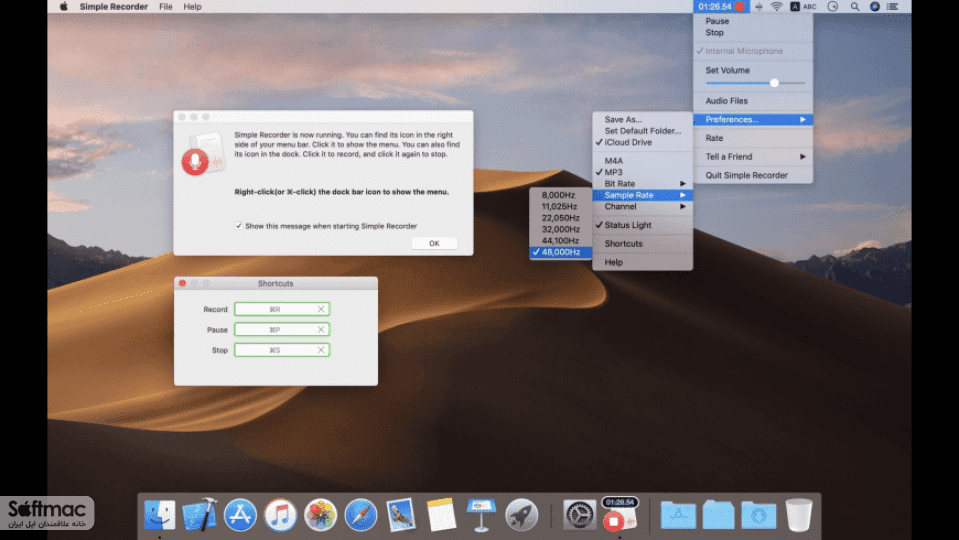Choose the 8,000Hz sample rate
The width and height of the screenshot is (959, 540).
560,195
